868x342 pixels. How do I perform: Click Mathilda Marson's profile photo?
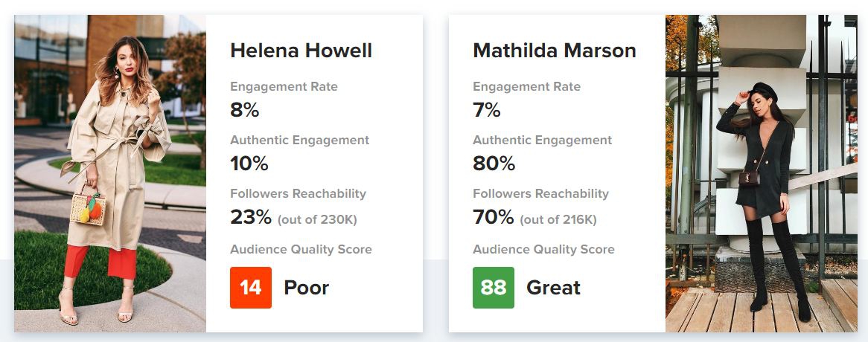(761, 173)
